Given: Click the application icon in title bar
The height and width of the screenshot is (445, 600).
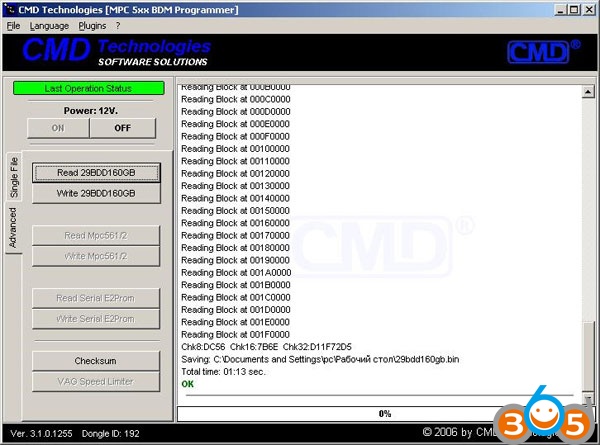Looking at the screenshot, I should click(x=9, y=9).
